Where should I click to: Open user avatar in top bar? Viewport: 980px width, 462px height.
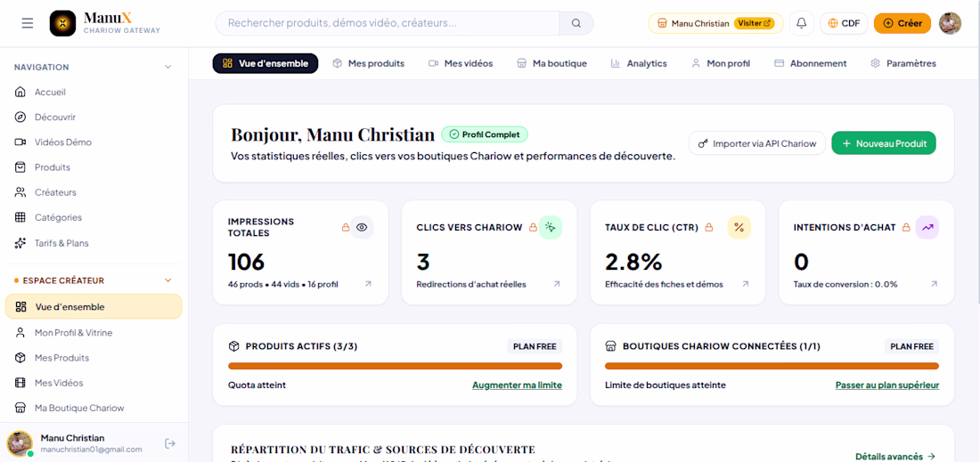click(950, 23)
